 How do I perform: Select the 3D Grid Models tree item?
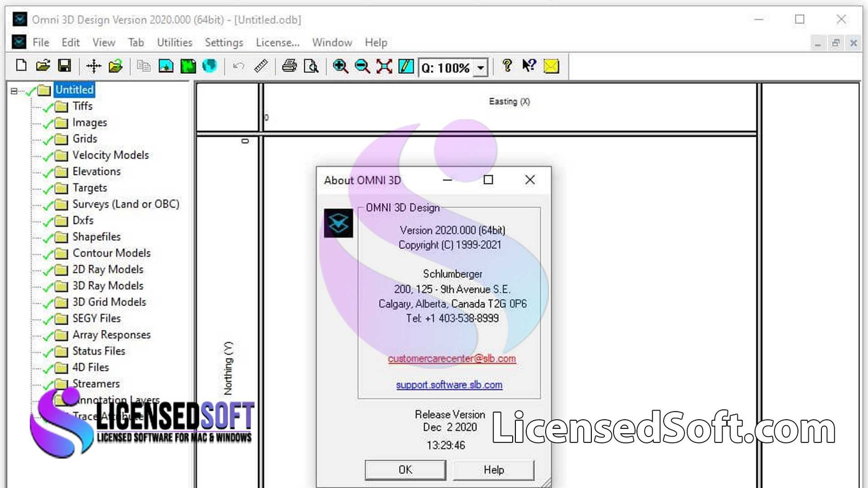tap(109, 301)
